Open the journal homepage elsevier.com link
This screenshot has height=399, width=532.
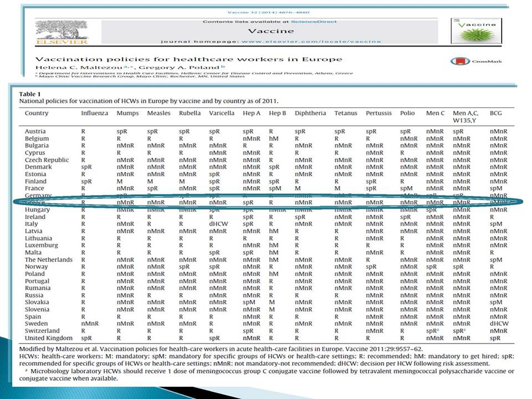[x=311, y=42]
